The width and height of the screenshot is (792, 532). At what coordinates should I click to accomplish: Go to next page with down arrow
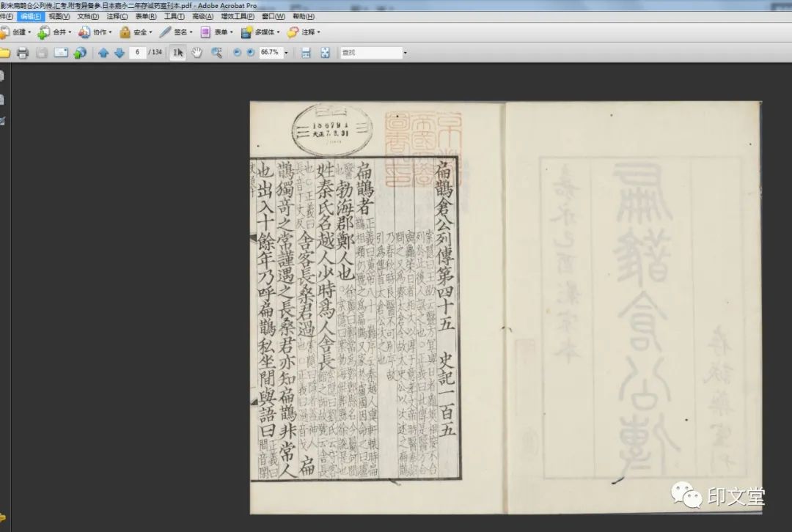[119, 53]
